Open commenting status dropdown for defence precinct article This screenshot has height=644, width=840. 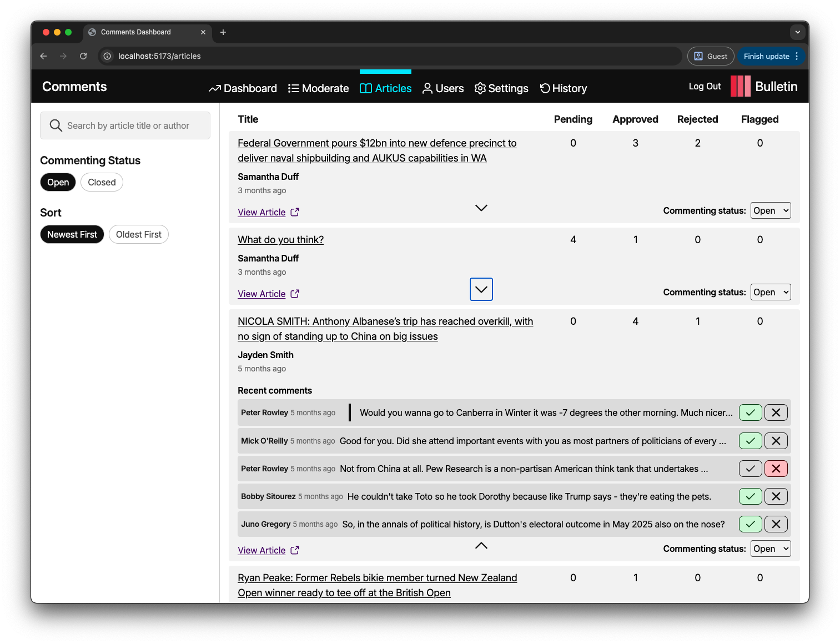pyautogui.click(x=770, y=210)
